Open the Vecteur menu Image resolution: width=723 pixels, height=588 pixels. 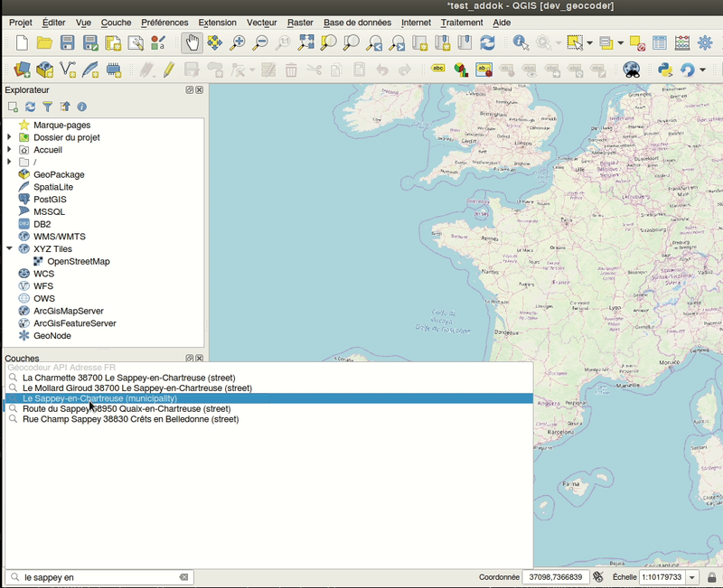click(262, 23)
